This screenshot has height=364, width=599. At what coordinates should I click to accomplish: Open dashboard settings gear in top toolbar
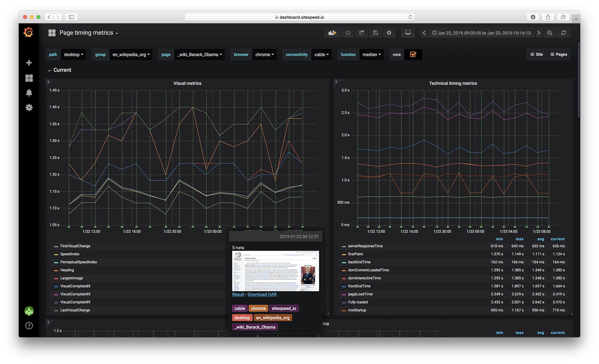(x=389, y=33)
